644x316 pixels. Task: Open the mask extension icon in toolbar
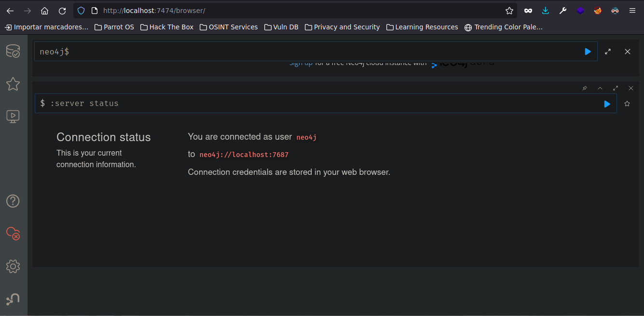point(528,11)
